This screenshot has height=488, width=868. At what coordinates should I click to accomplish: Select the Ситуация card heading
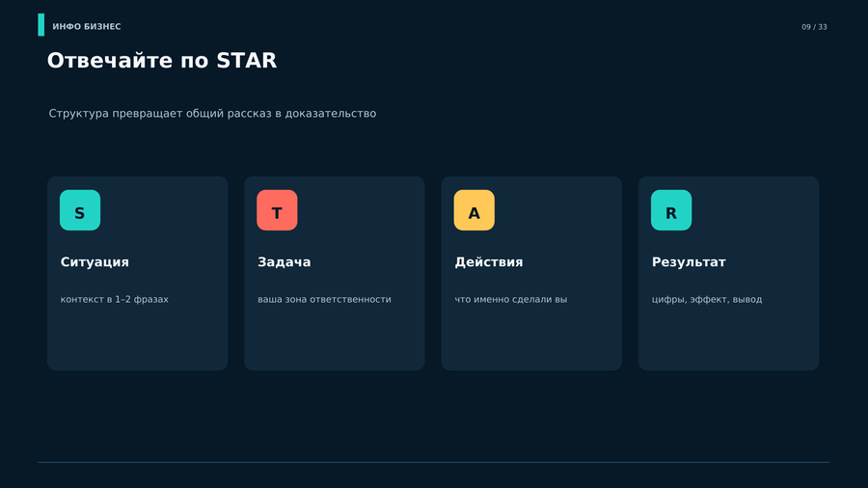pyautogui.click(x=95, y=262)
